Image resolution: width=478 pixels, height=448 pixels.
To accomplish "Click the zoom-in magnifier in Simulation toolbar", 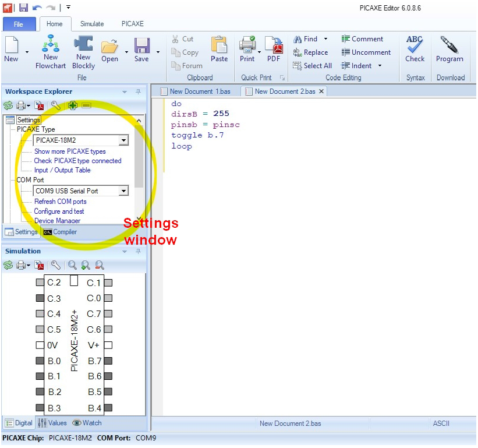I will [86, 265].
